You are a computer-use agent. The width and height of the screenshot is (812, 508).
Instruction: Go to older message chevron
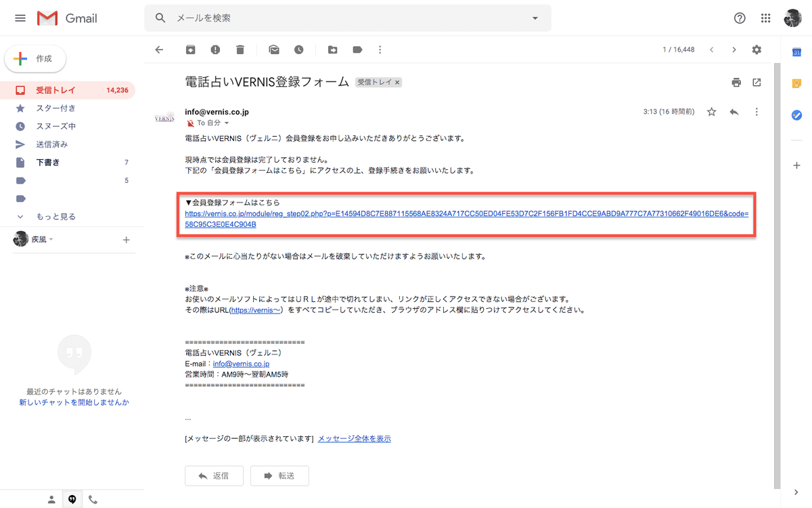click(734, 49)
